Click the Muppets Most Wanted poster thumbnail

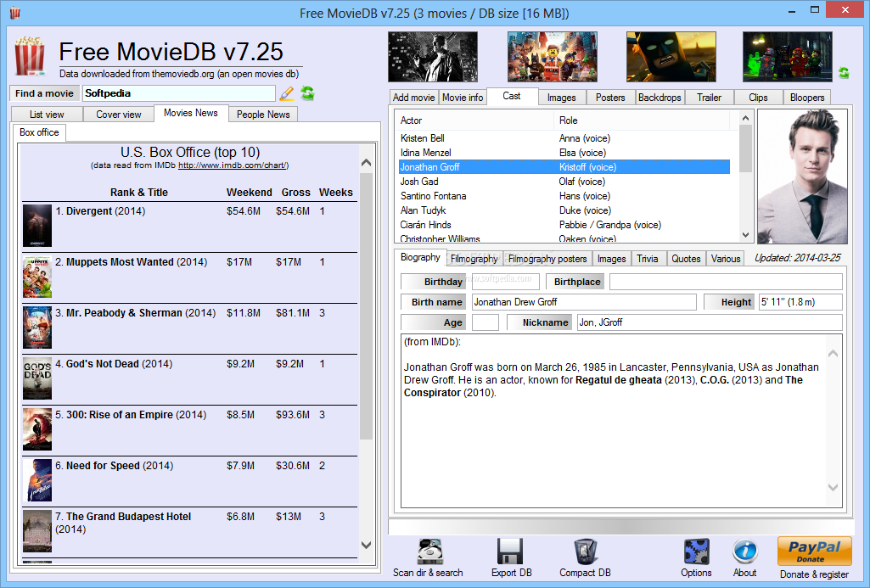pos(37,277)
